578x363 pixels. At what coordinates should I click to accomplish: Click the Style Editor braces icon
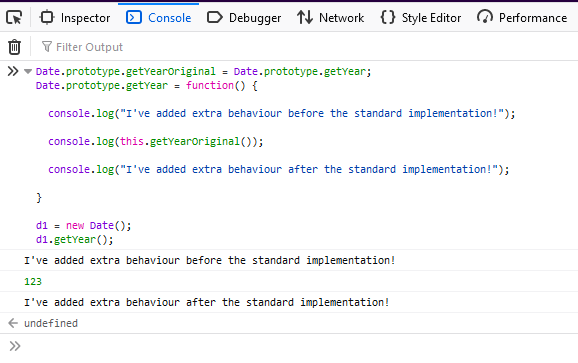(387, 17)
